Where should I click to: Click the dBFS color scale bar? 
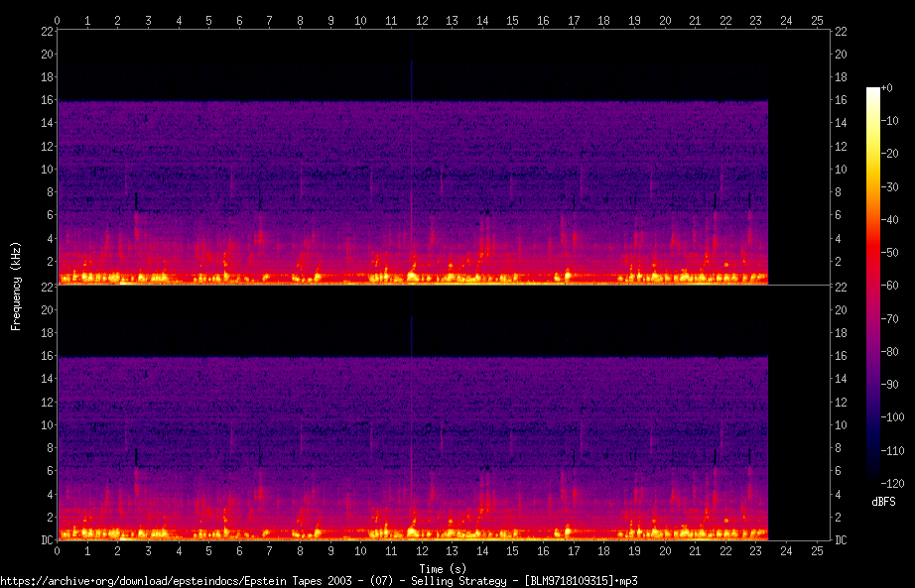(x=872, y=286)
